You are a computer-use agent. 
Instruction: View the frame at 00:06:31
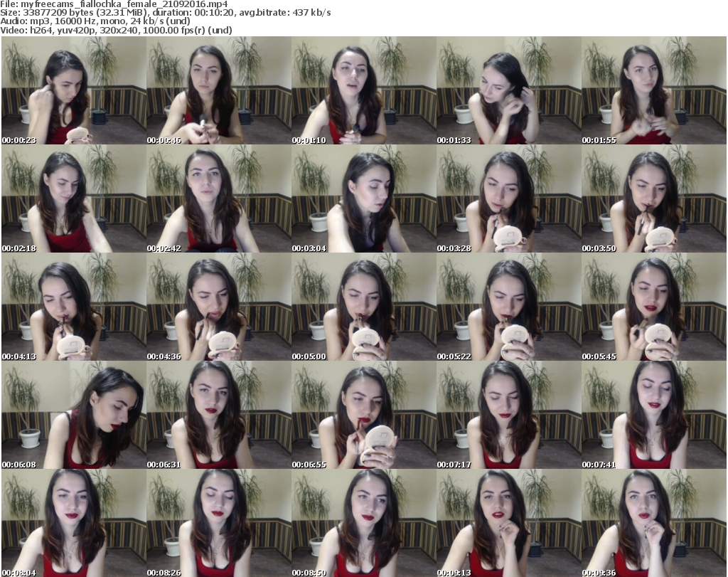[x=219, y=415]
